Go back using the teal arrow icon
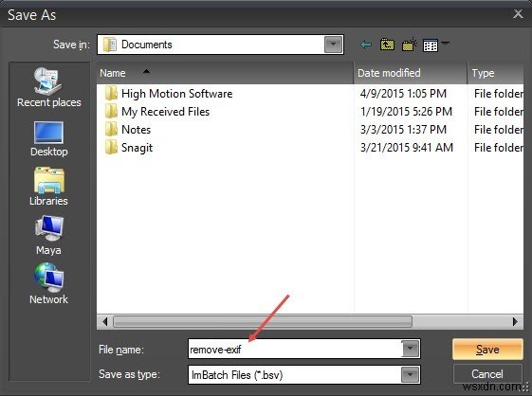 (366, 45)
